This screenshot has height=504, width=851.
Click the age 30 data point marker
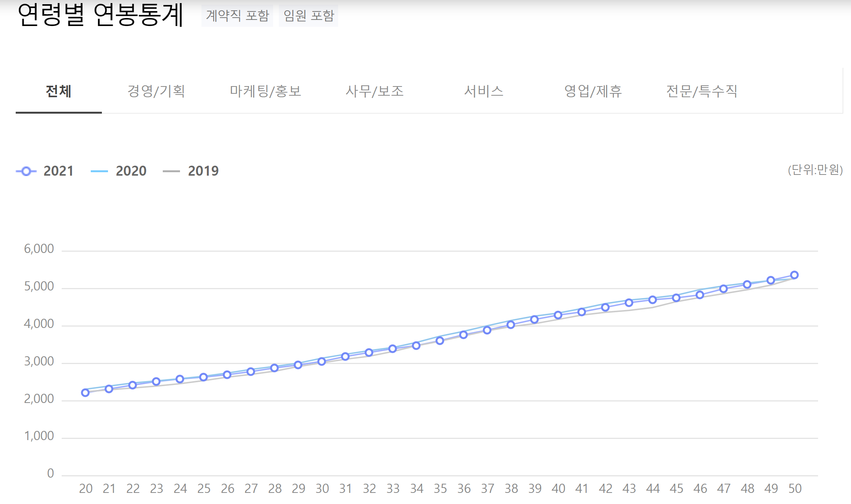[x=322, y=362]
